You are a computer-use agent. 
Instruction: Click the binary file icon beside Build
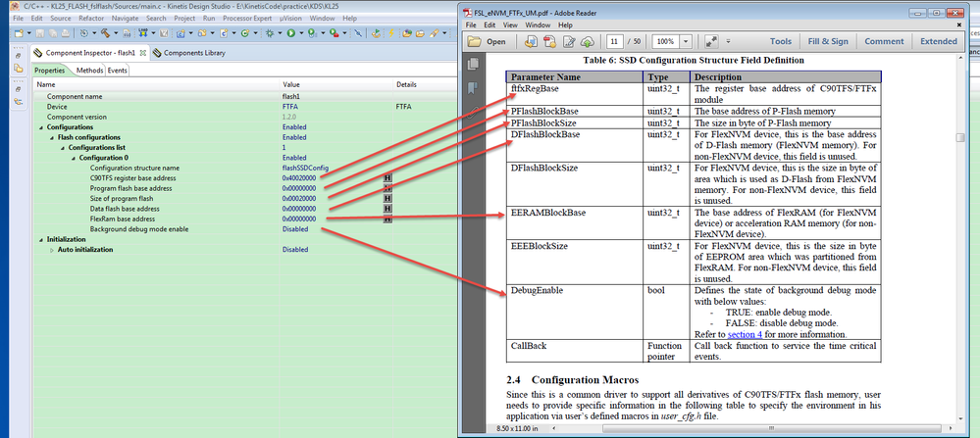point(127,33)
